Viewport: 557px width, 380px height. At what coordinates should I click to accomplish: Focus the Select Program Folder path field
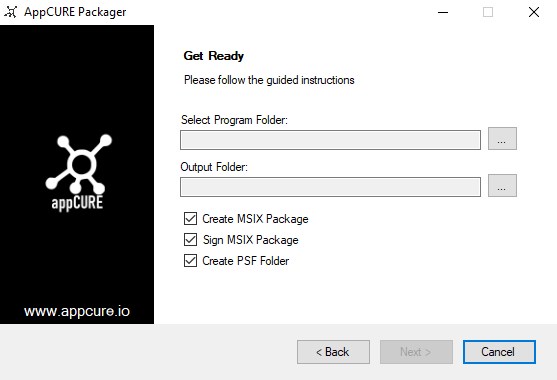tap(330, 140)
